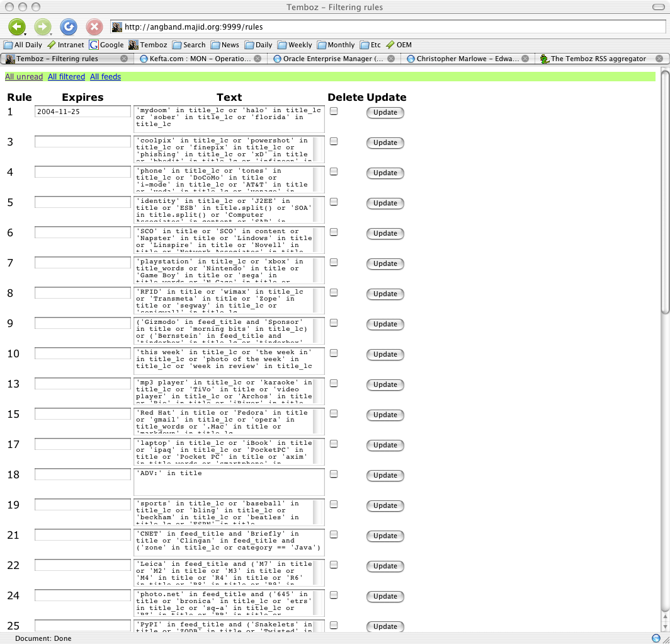
Task: Tick the Delete checkbox for rule 1
Action: 334,111
